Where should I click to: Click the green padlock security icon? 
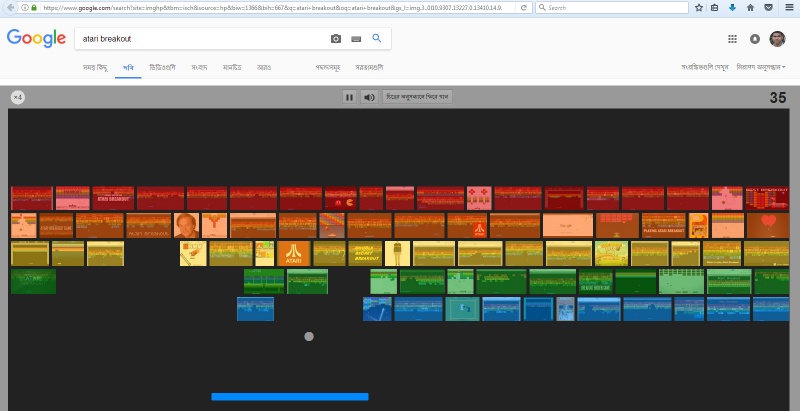tap(34, 8)
